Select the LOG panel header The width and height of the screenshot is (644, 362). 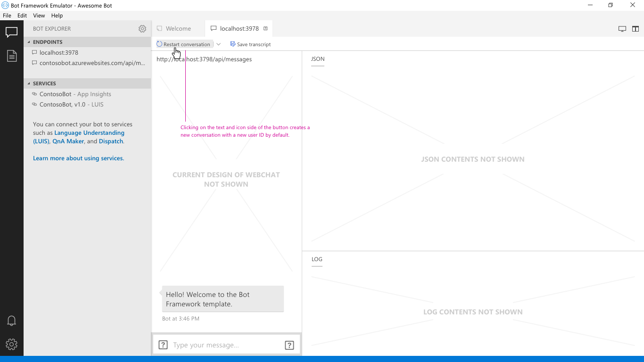[x=317, y=259]
